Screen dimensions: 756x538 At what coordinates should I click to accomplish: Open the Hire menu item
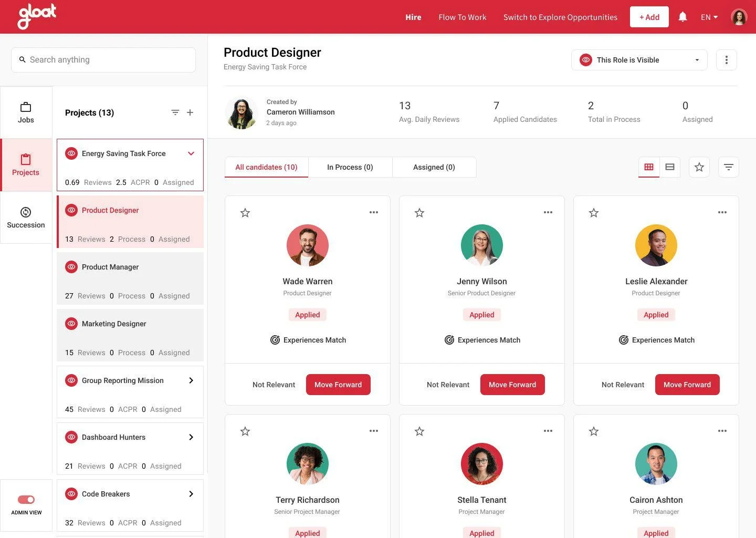413,17
